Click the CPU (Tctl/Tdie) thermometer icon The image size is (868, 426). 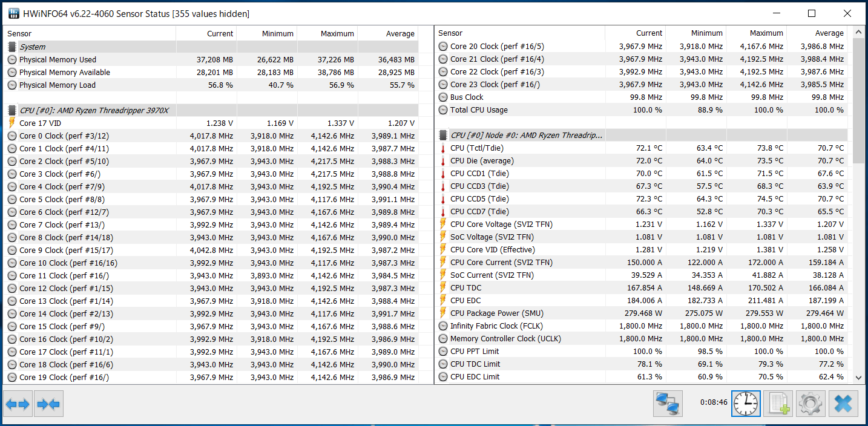click(x=443, y=148)
